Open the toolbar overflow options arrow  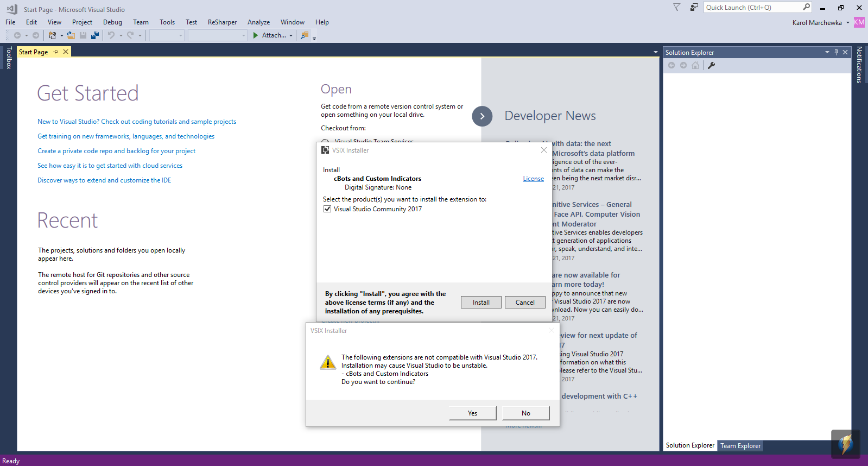(314, 37)
